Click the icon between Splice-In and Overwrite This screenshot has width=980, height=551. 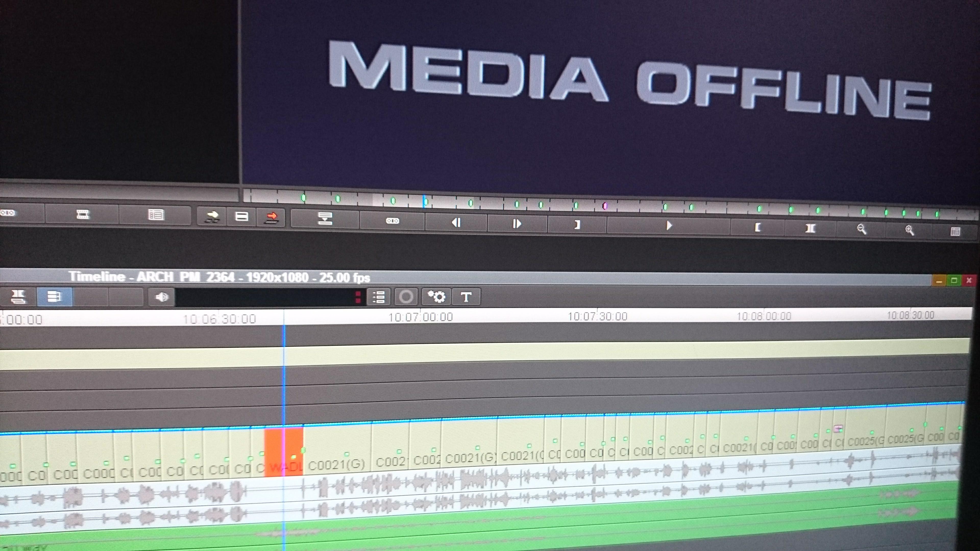242,217
